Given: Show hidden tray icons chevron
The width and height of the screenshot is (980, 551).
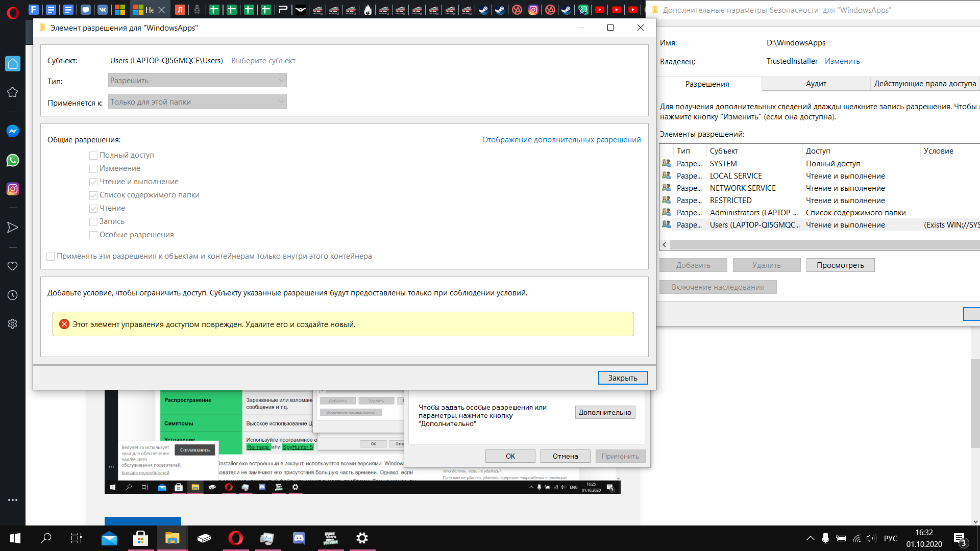Looking at the screenshot, I should tap(810, 538).
